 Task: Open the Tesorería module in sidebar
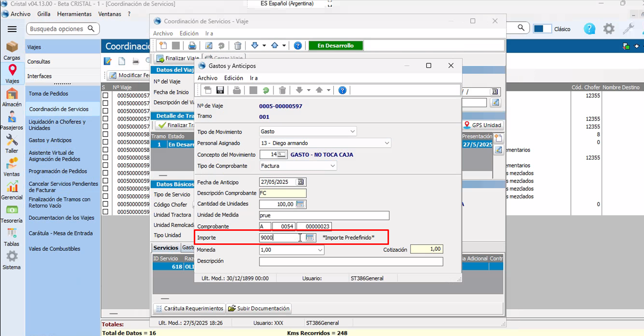point(12,214)
